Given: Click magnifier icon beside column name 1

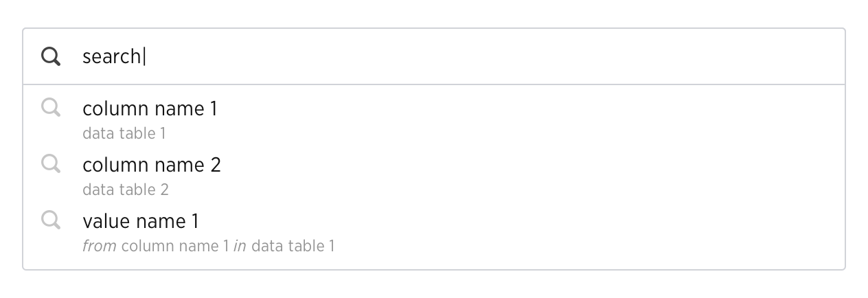Looking at the screenshot, I should coord(51,107).
